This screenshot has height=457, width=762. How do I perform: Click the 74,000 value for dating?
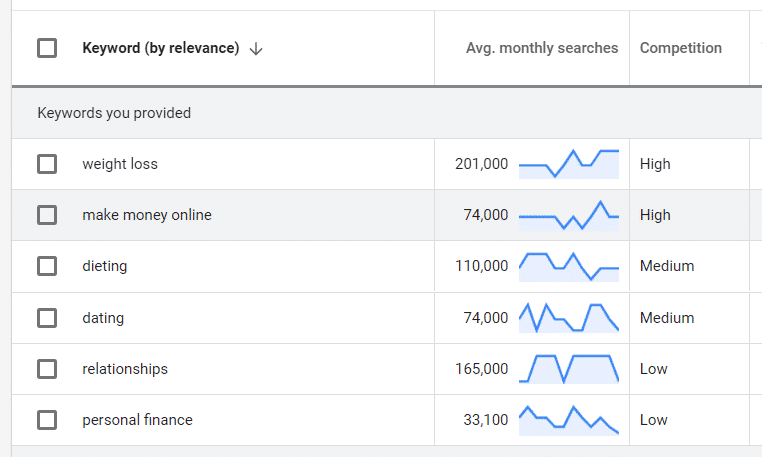point(485,318)
